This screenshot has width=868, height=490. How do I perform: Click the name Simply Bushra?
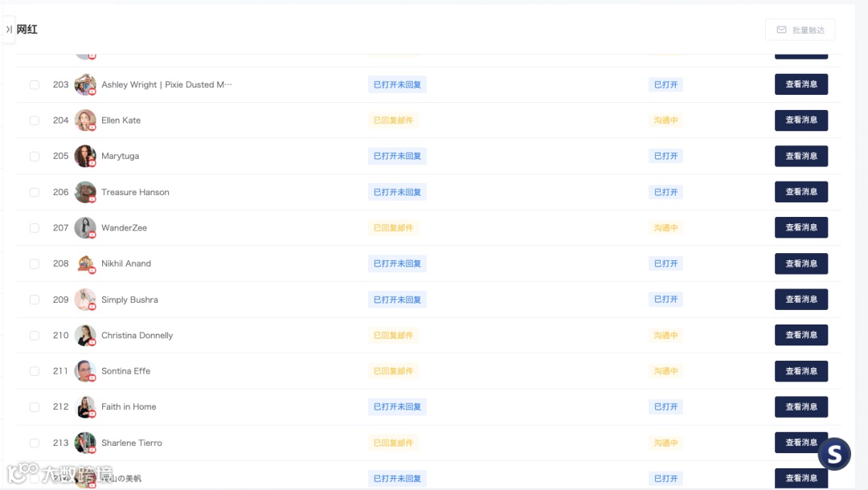click(x=129, y=300)
